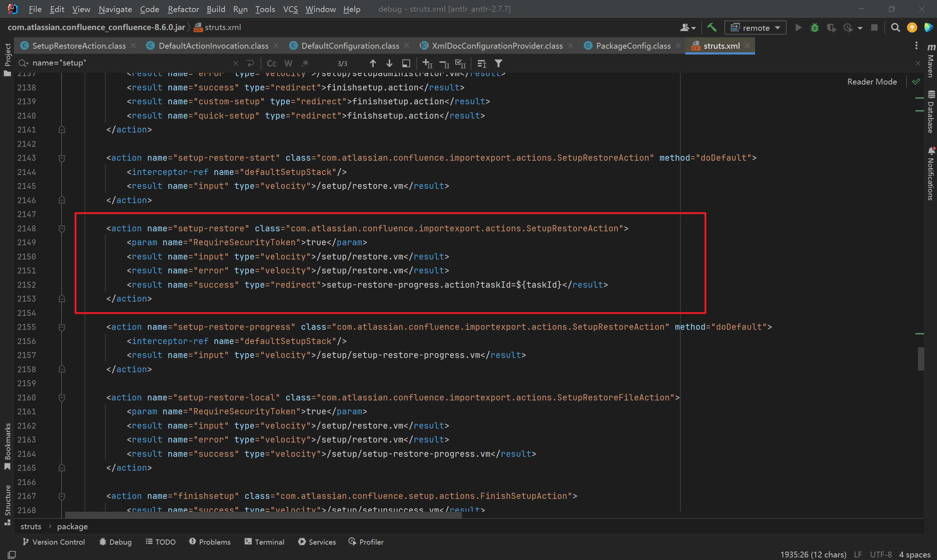This screenshot has height=560, width=937.
Task: Unselect occurrence from search toolbar
Action: coord(444,63)
